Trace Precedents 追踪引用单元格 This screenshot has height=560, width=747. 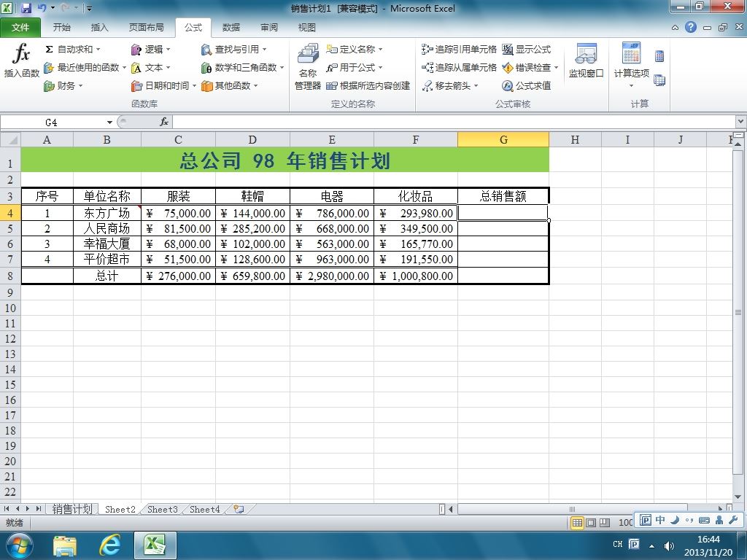click(459, 49)
